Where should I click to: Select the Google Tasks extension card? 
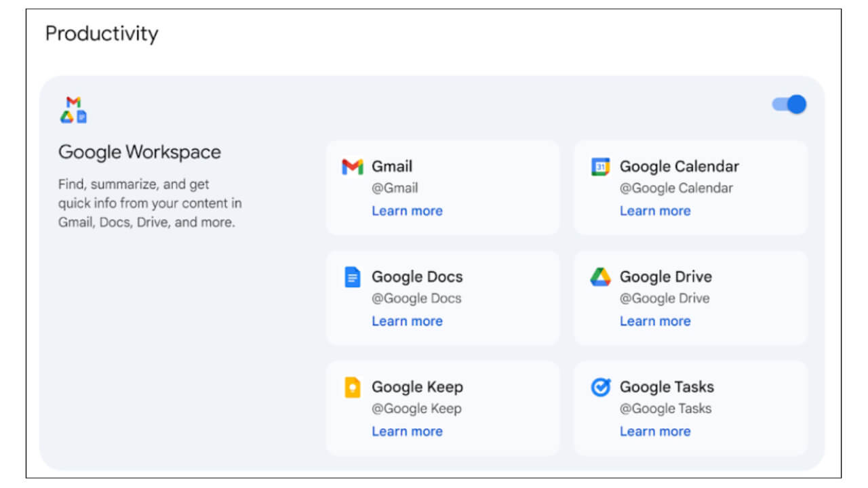(x=690, y=407)
